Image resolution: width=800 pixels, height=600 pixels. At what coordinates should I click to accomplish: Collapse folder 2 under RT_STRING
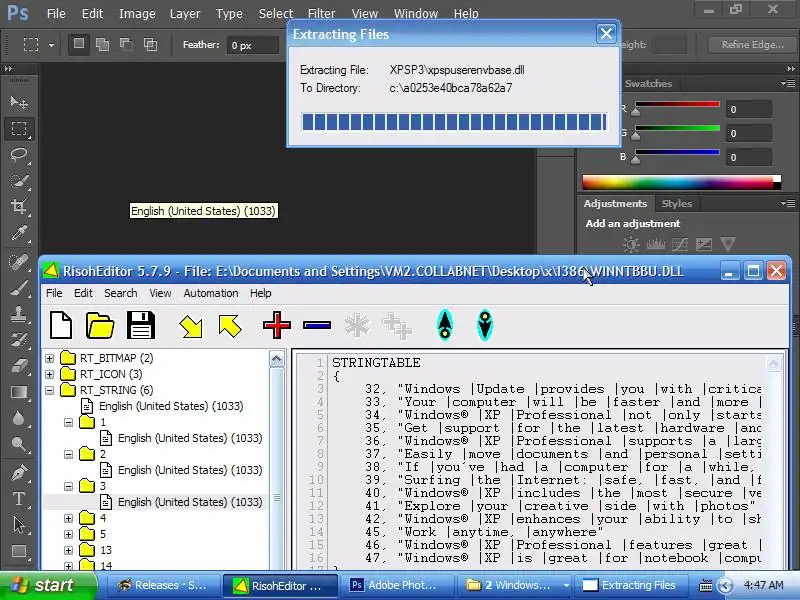(68, 455)
